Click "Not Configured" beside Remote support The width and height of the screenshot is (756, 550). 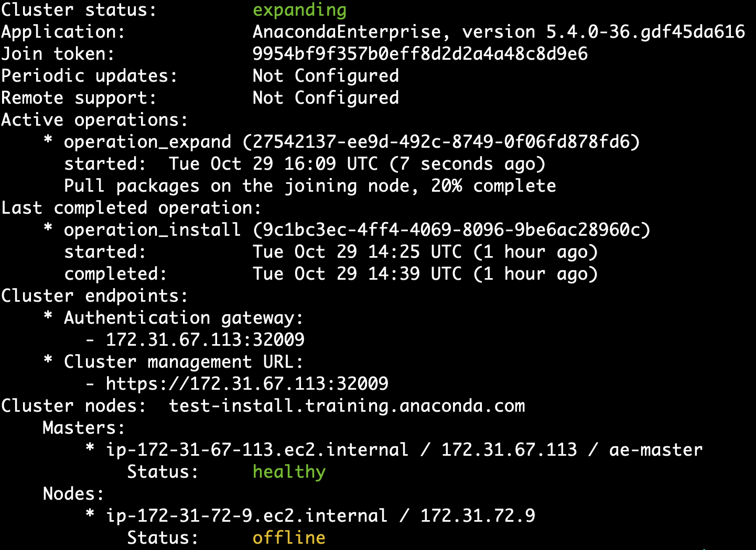coord(326,98)
